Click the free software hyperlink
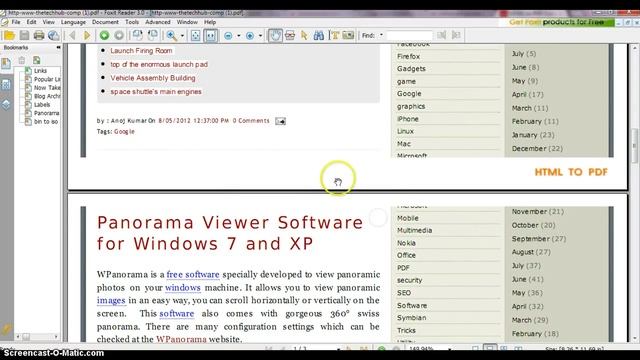The width and height of the screenshot is (640, 360). pos(193,274)
